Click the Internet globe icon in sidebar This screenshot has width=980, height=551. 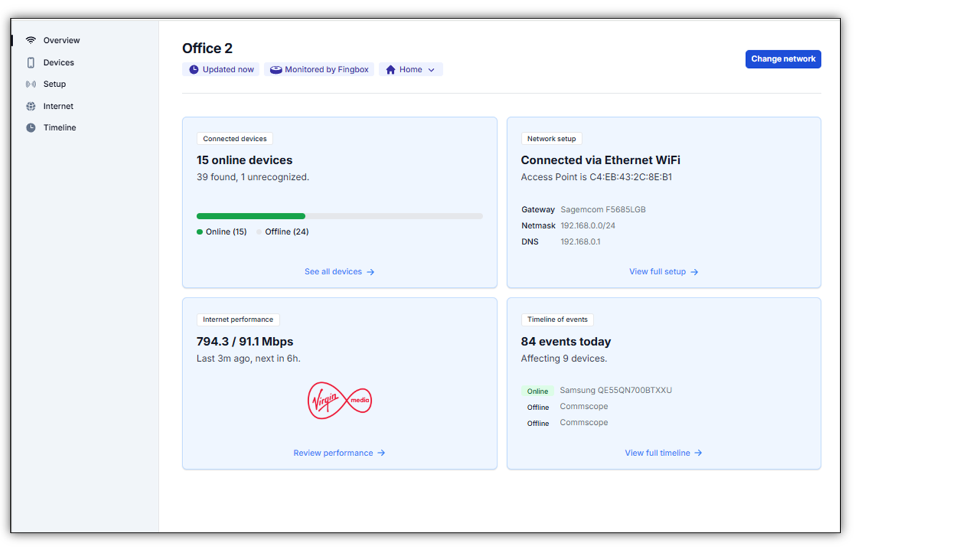tap(31, 107)
